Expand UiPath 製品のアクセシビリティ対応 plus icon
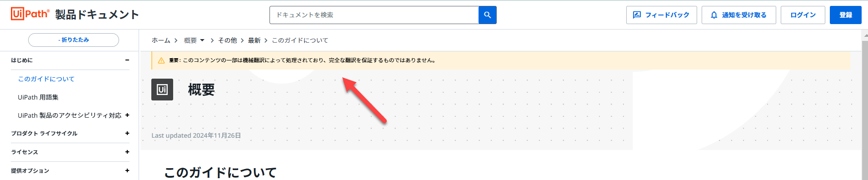Image resolution: width=868 pixels, height=180 pixels. 127,115
